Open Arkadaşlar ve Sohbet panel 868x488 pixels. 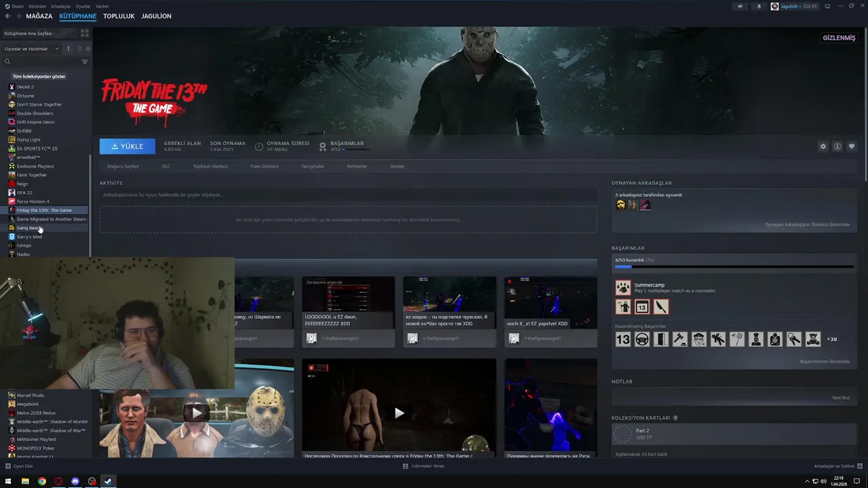coord(837,466)
